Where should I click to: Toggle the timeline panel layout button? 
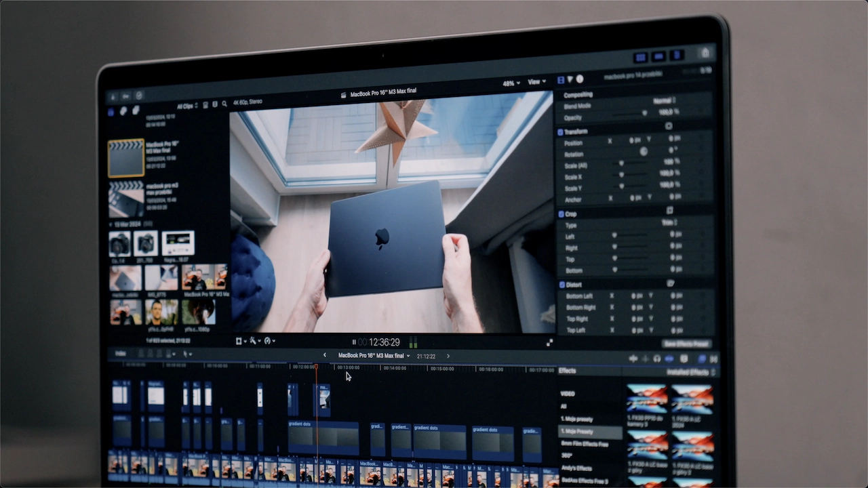[x=659, y=56]
